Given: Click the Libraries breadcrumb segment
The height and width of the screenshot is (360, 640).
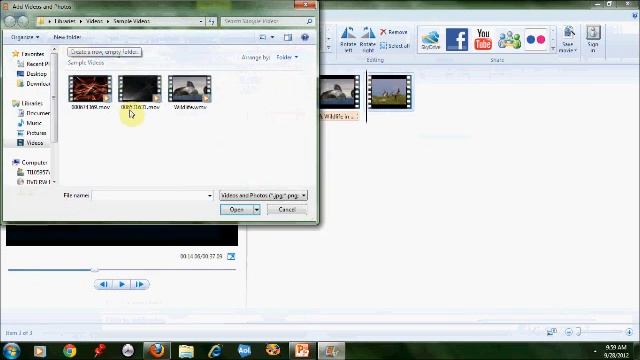Looking at the screenshot, I should [x=64, y=21].
